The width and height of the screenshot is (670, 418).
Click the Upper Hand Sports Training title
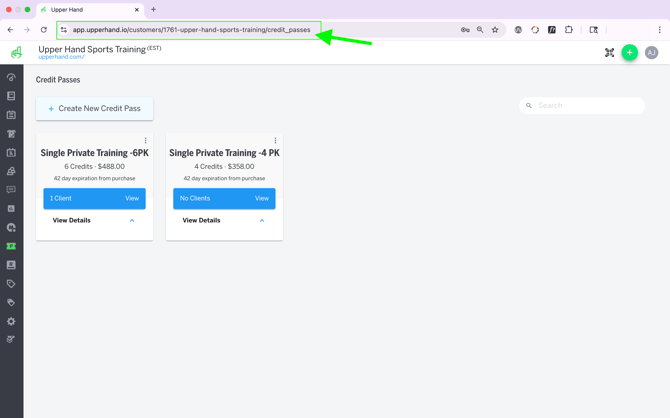92,49
